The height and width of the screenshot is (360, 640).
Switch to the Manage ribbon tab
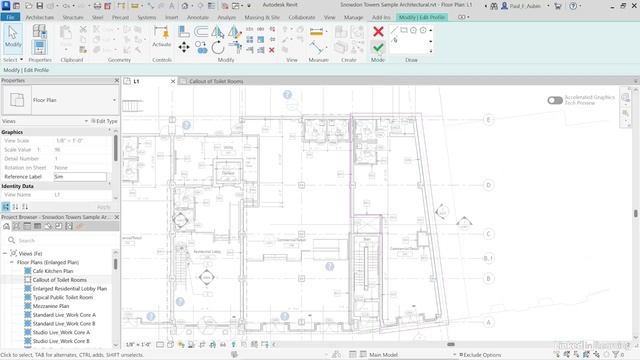(x=353, y=18)
